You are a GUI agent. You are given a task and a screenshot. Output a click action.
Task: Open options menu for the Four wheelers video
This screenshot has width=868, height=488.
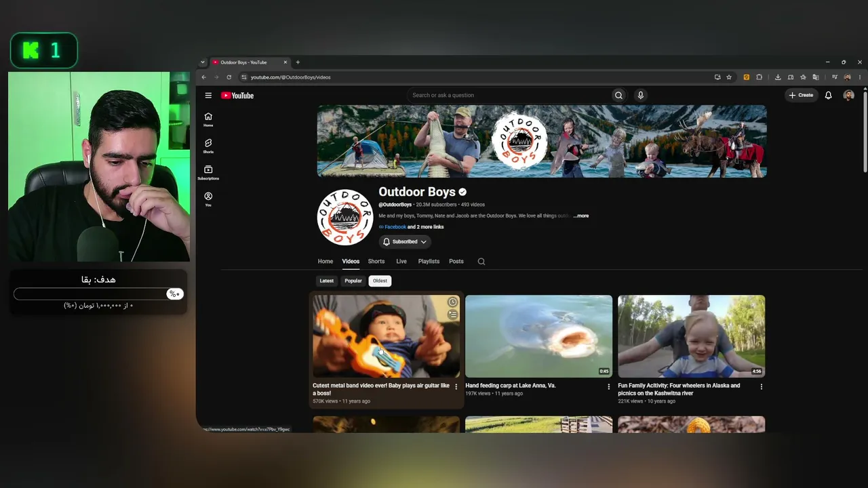tap(761, 386)
